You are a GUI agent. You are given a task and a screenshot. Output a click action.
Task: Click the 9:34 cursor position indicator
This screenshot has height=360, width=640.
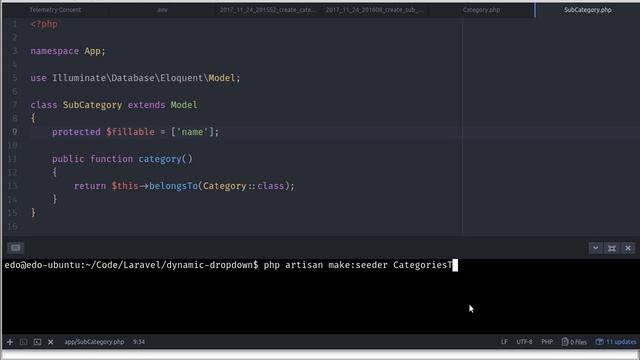[x=139, y=342]
